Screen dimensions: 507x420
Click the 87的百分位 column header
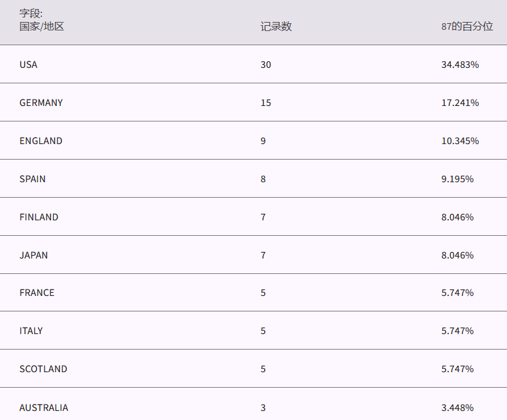point(467,26)
